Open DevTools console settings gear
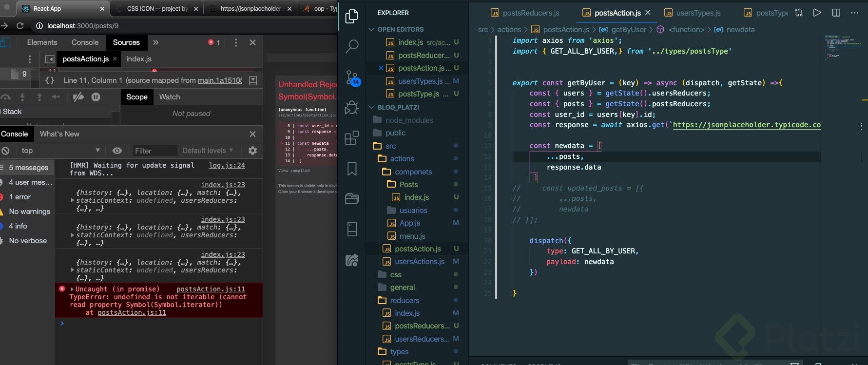 pyautogui.click(x=252, y=151)
